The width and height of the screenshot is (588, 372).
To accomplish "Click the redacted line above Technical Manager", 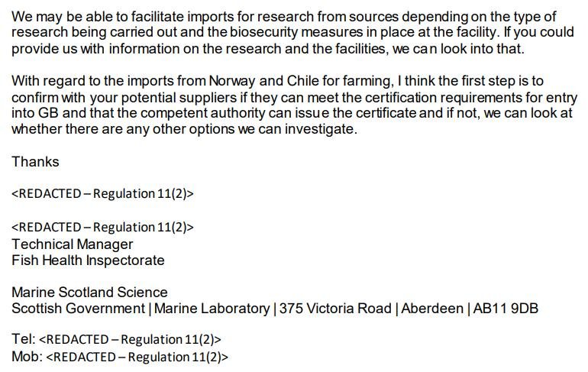I will point(102,227).
